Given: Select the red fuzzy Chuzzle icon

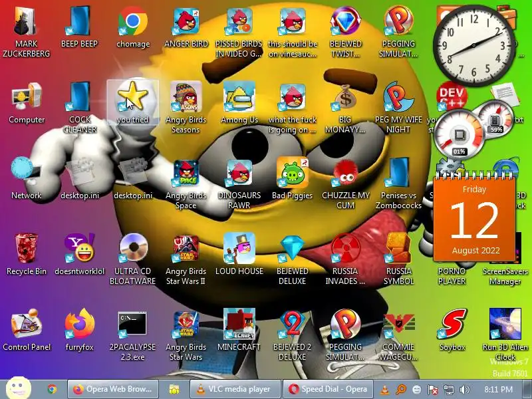Looking at the screenshot, I should [x=345, y=173].
